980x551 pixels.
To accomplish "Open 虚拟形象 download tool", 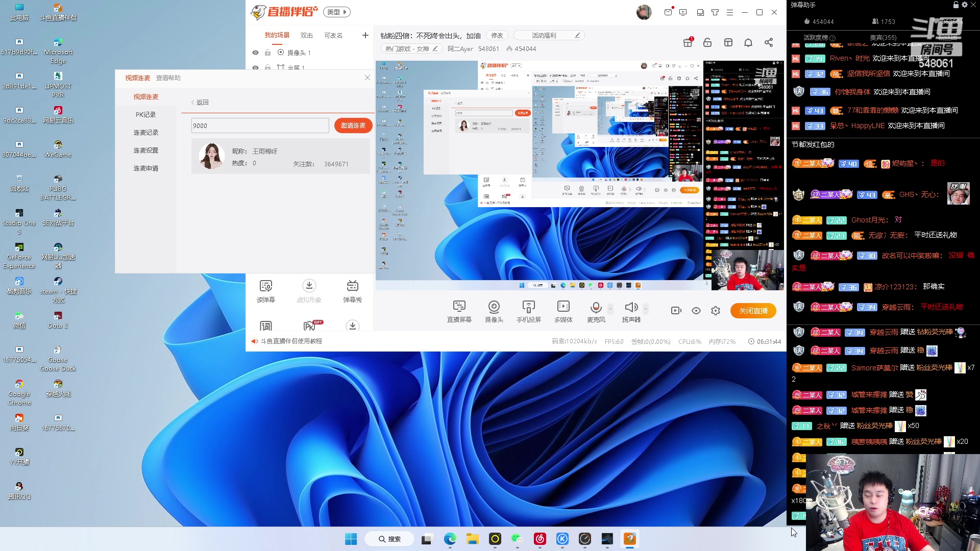I will click(x=309, y=291).
